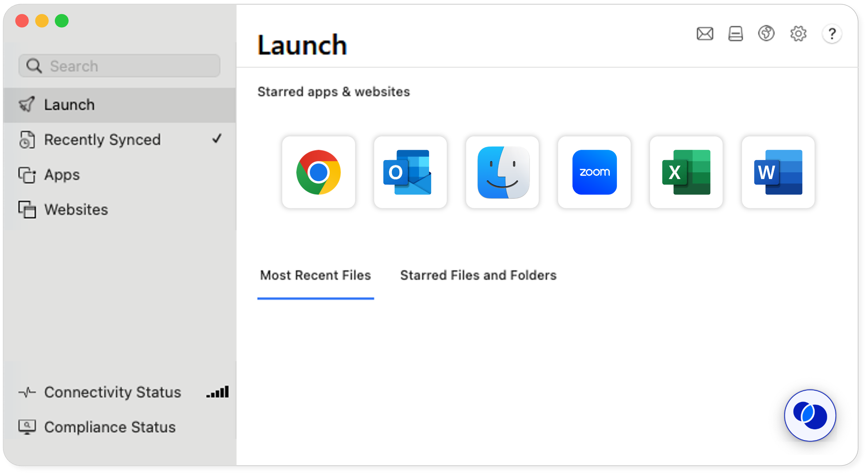Go to Apps section
The width and height of the screenshot is (868, 475).
point(120,174)
